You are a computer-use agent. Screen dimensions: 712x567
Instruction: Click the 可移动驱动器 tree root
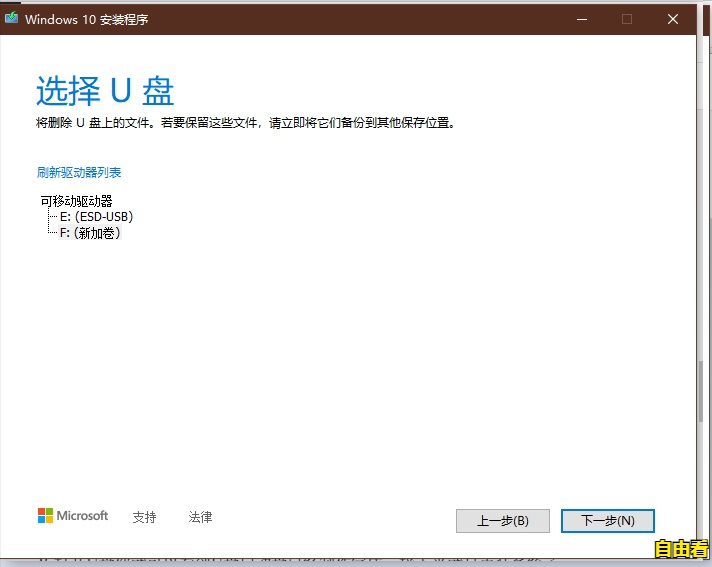coord(76,201)
